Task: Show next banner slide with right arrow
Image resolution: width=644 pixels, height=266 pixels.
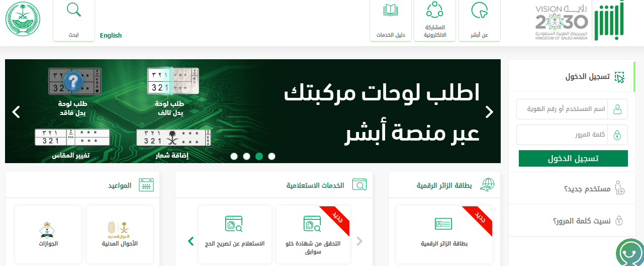Action: 489,112
